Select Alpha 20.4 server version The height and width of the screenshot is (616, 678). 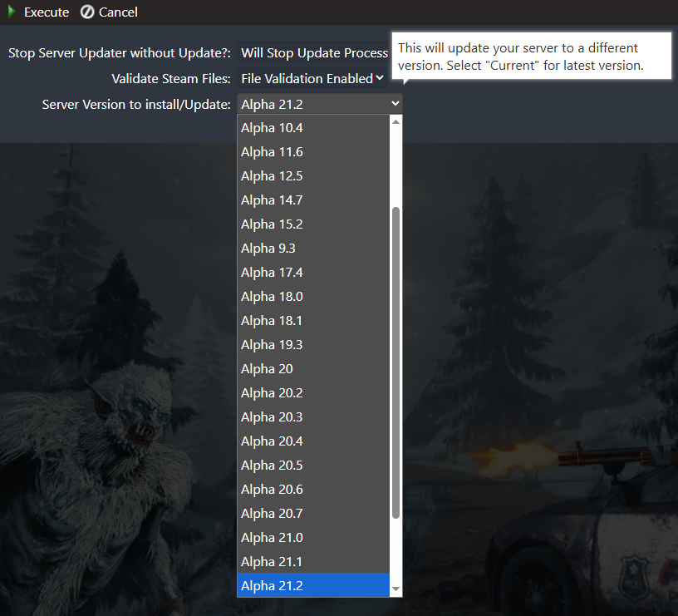pos(313,441)
